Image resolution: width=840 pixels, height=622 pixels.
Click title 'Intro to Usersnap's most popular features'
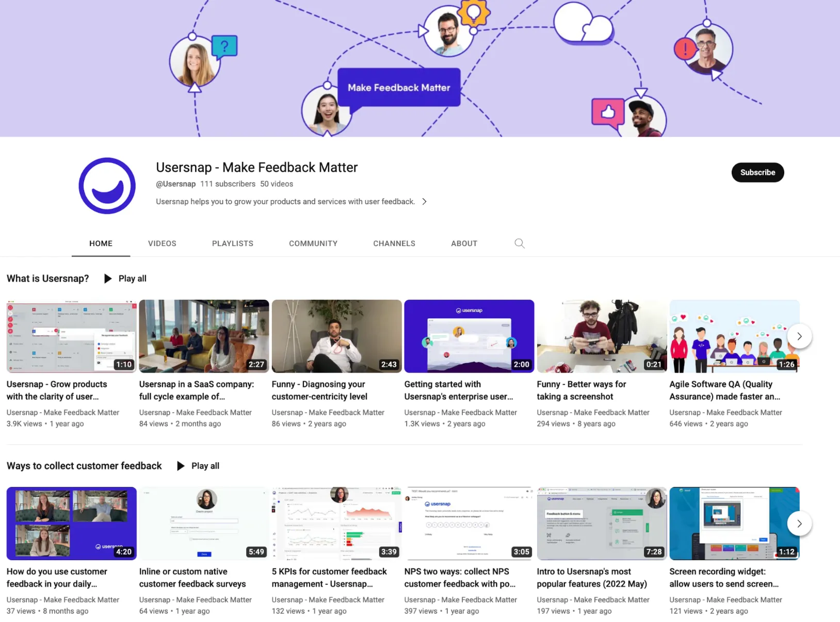coord(592,578)
